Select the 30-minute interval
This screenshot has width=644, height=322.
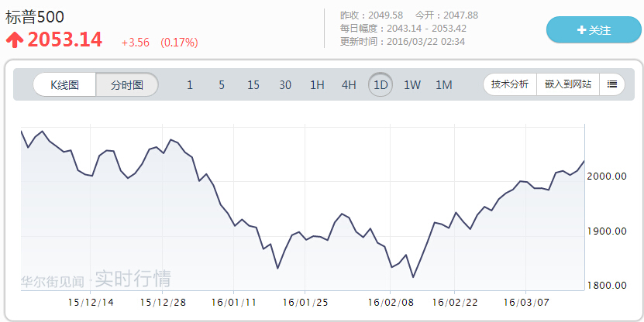[285, 85]
